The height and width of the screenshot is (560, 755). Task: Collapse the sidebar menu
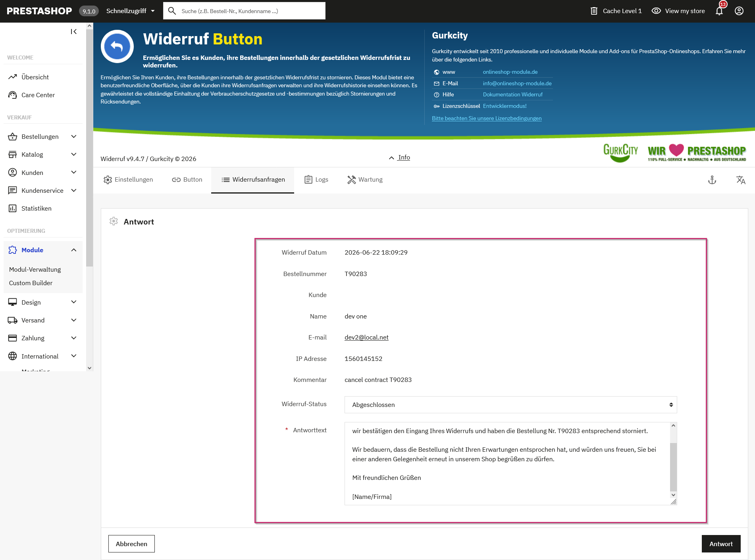[73, 32]
